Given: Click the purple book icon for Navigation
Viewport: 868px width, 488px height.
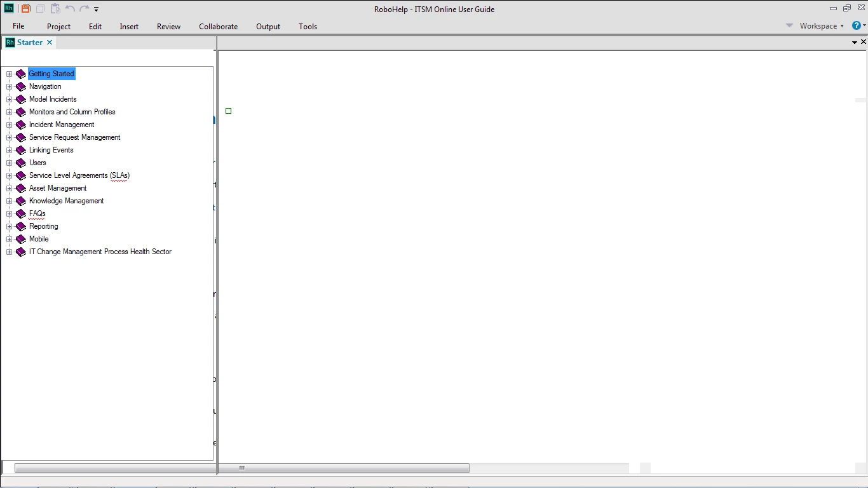Looking at the screenshot, I should pos(21,86).
